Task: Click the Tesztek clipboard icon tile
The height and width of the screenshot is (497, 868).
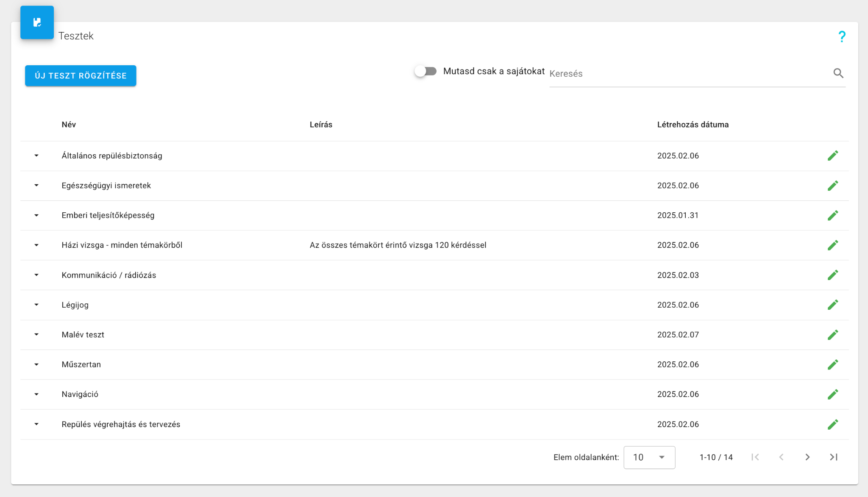Action: [37, 22]
